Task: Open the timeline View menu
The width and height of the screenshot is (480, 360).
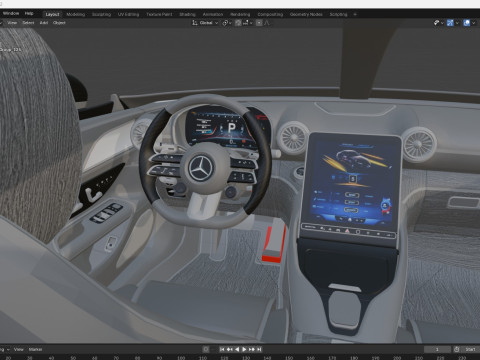Action: (x=19, y=349)
